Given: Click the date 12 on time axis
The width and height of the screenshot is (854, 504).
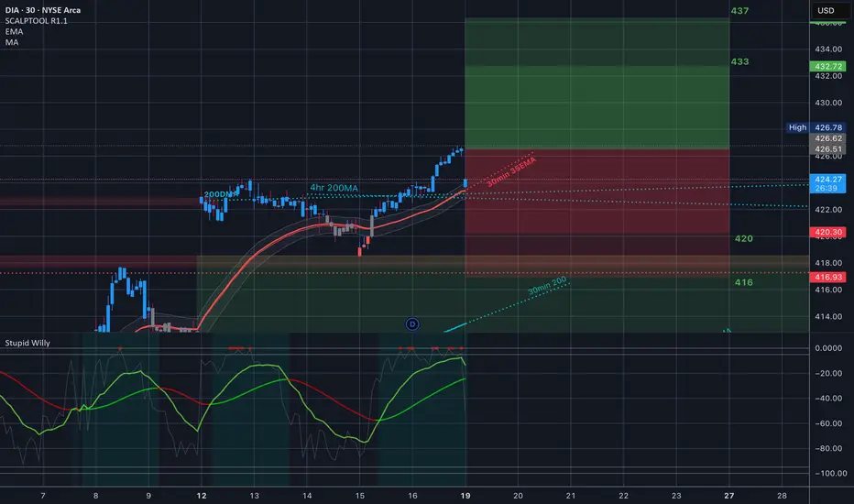Looking at the screenshot, I should [202, 496].
